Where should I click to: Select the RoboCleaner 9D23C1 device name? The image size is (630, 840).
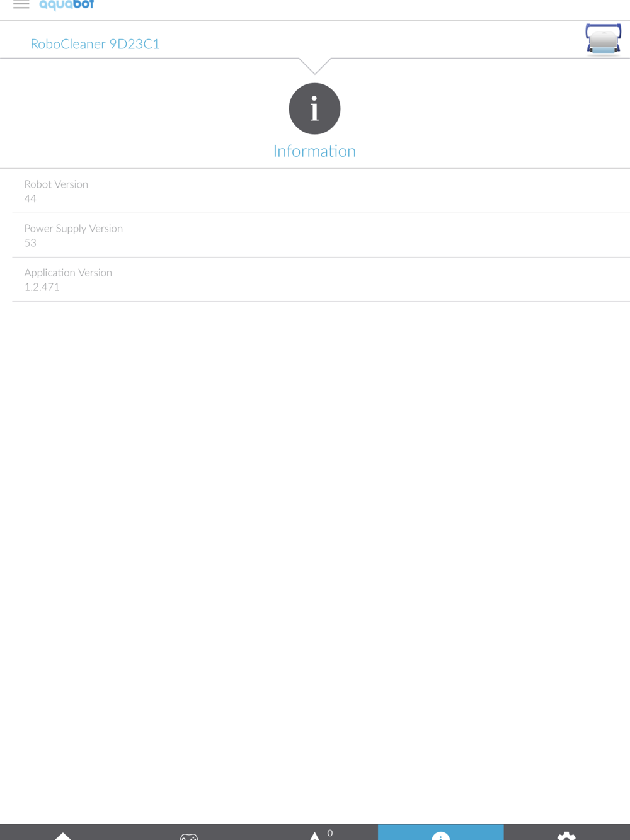click(95, 44)
